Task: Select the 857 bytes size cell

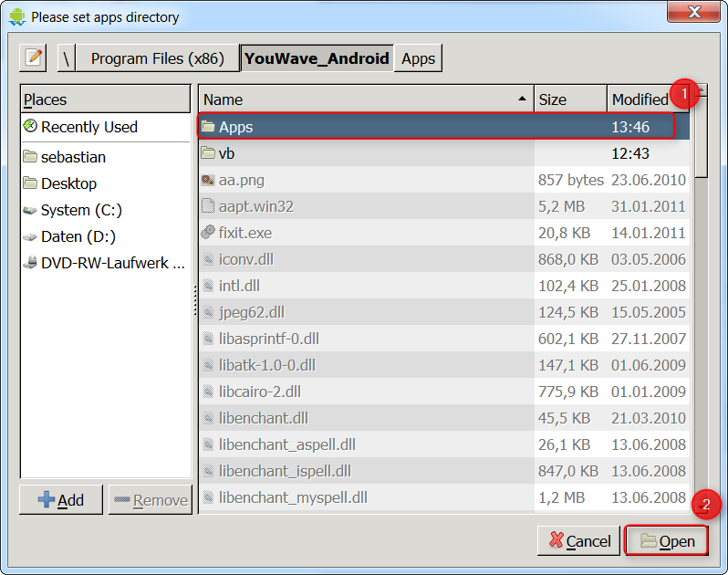Action: pyautogui.click(x=570, y=180)
